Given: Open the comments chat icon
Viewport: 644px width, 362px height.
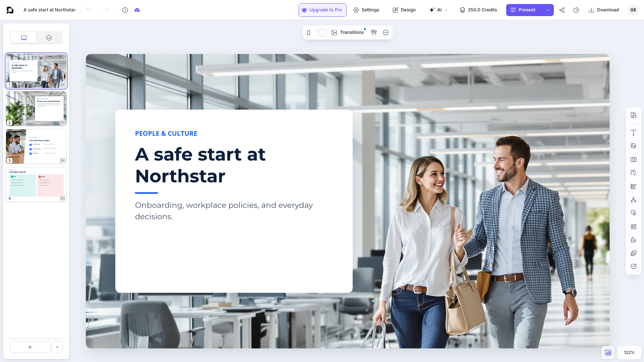Looking at the screenshot, I should [x=634, y=267].
